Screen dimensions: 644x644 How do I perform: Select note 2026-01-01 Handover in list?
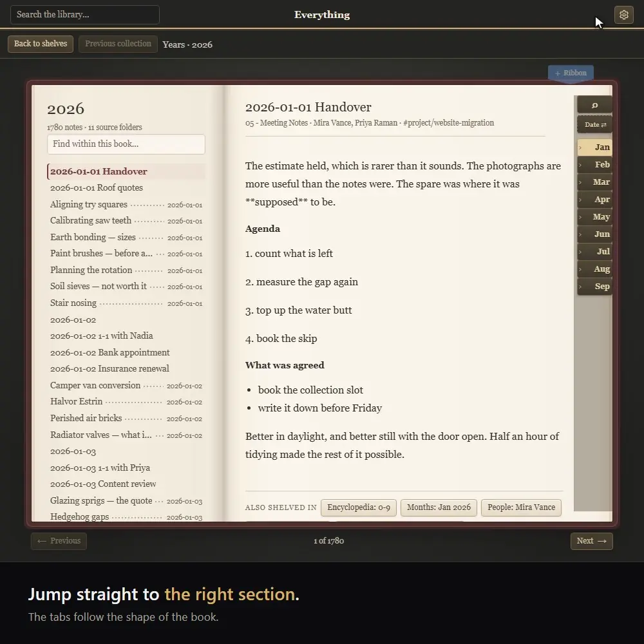[126, 172]
